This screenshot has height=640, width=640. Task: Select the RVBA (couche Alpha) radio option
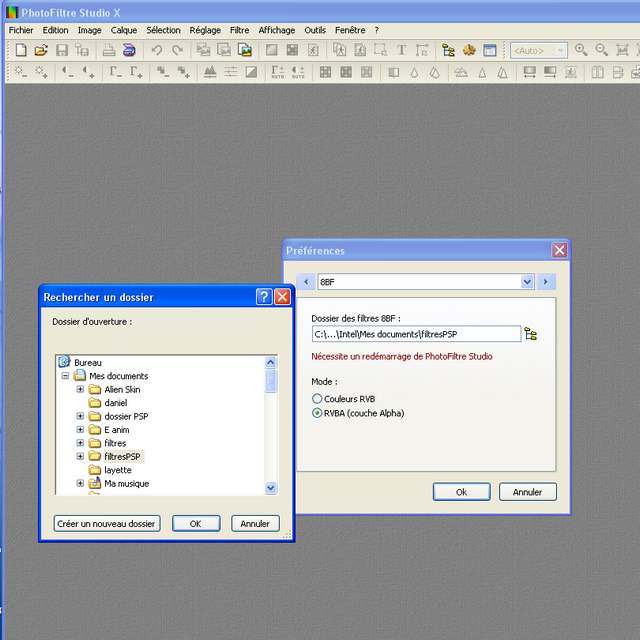(x=317, y=413)
